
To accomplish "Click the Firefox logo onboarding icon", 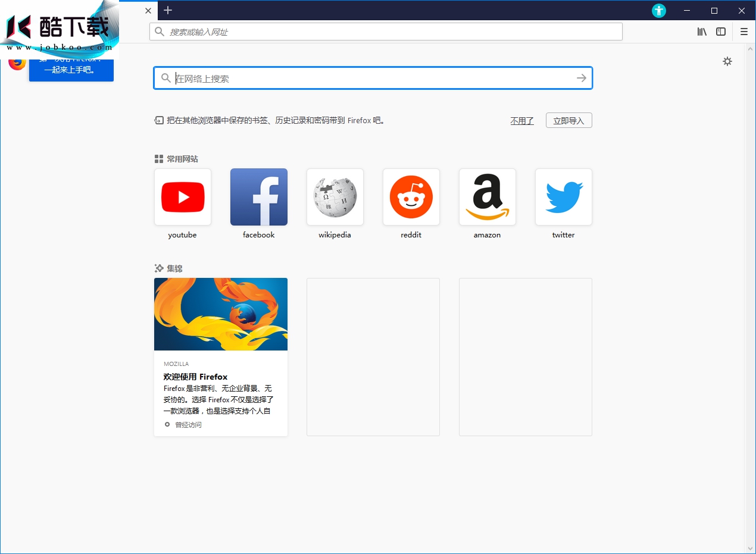I will coord(17,62).
